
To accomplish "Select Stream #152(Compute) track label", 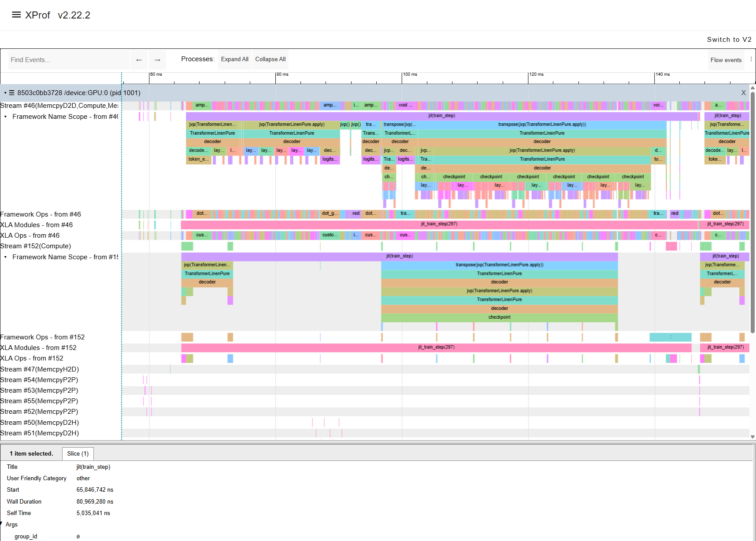I will [x=36, y=246].
